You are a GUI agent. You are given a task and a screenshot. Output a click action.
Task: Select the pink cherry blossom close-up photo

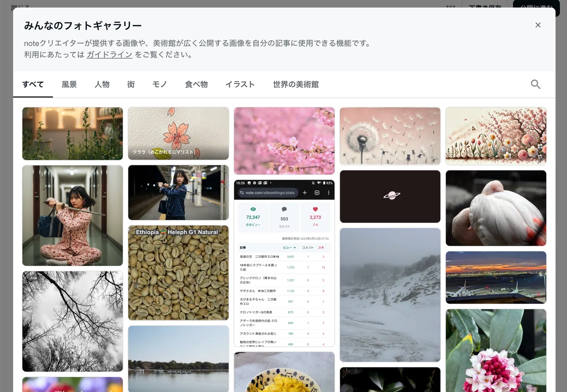point(284,141)
